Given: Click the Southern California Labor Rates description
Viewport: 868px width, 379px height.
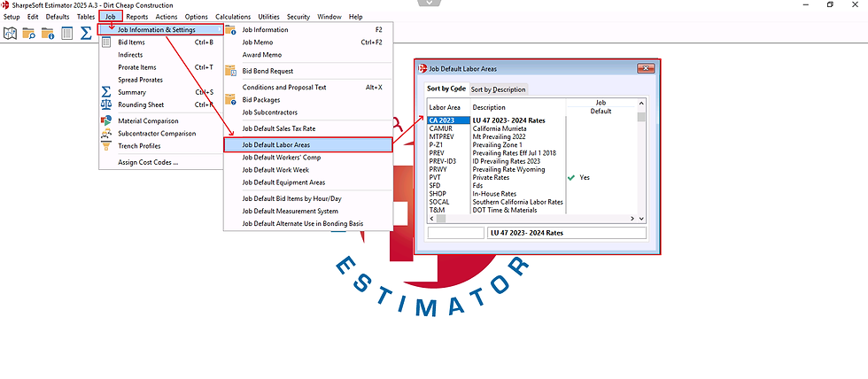Looking at the screenshot, I should click(x=517, y=203).
